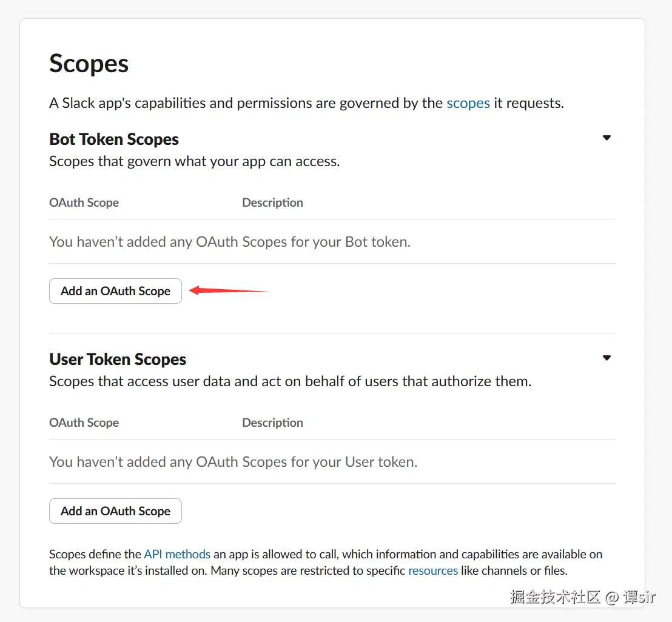
Task: Click the main "Scopes" page heading
Action: [x=89, y=64]
